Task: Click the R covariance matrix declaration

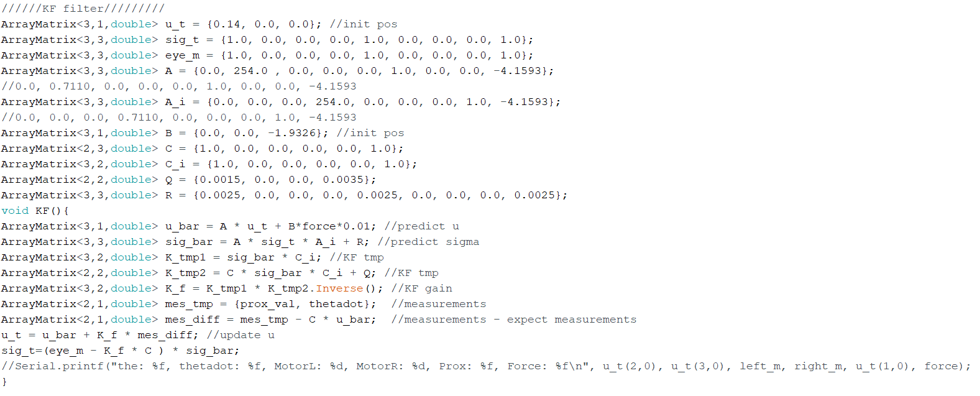Action: (284, 195)
